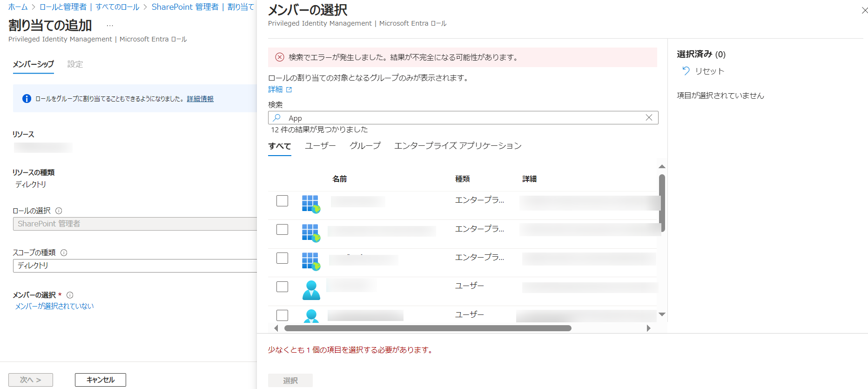This screenshot has width=868, height=389.
Task: Check the second enterprise app row checkbox
Action: click(282, 229)
